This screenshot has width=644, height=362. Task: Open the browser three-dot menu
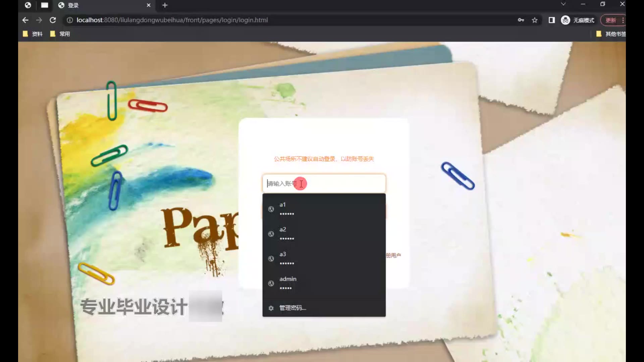coord(623,20)
